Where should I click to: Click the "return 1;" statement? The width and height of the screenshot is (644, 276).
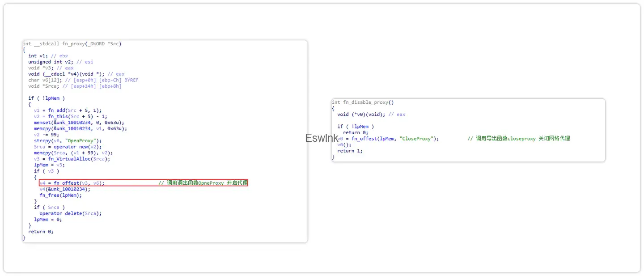pyautogui.click(x=350, y=151)
